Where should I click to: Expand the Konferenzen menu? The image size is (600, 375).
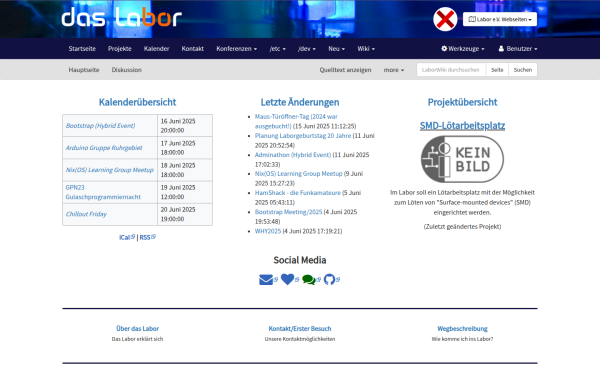point(236,49)
